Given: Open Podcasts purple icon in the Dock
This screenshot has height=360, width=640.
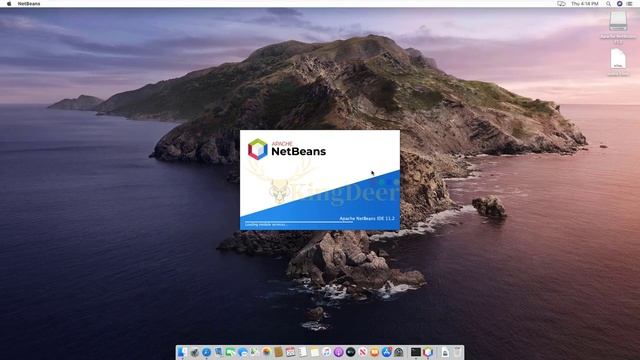Looking at the screenshot, I should point(338,352).
